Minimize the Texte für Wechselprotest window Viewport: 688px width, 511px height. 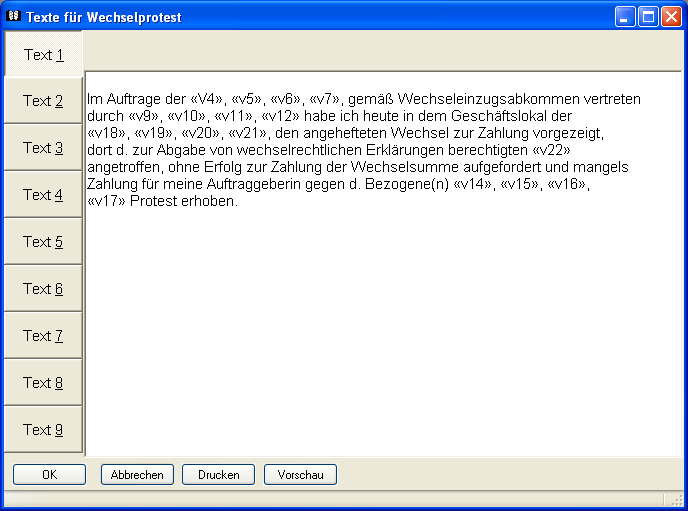coord(625,17)
